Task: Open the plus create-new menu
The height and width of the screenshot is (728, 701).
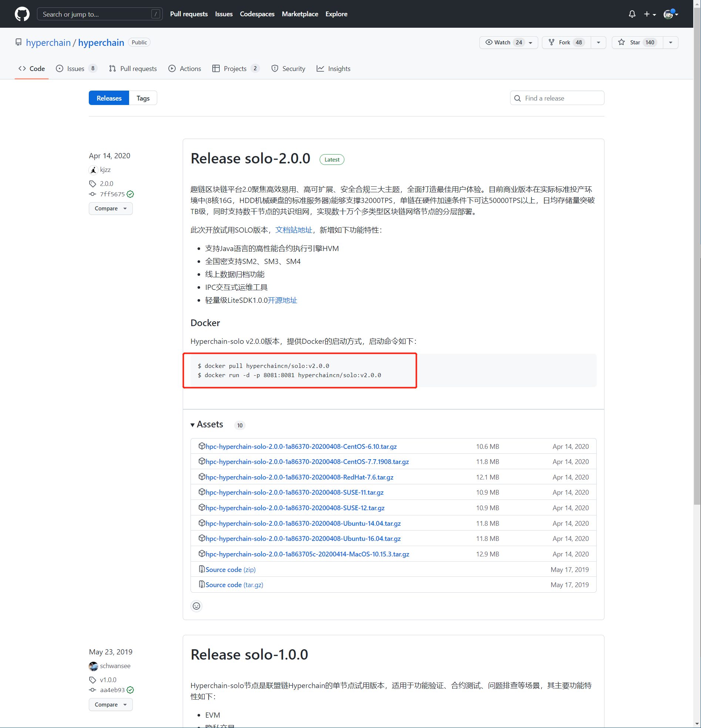Action: point(650,14)
